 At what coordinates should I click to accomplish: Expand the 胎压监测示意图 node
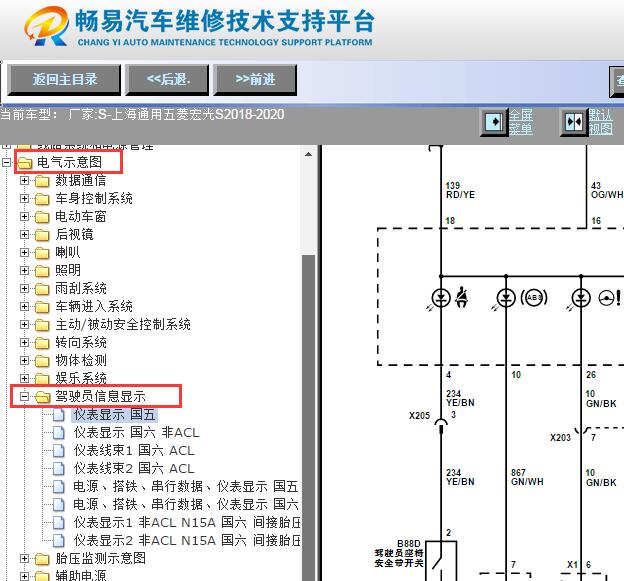24,559
